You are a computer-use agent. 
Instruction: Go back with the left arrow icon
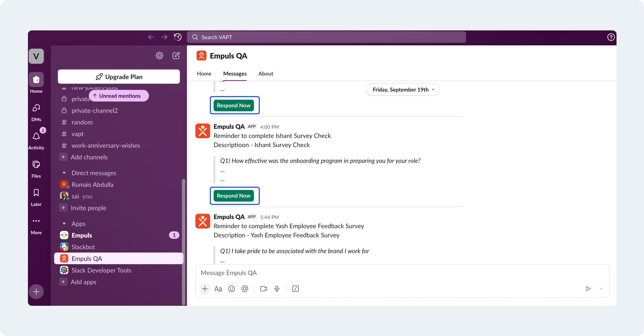click(x=151, y=37)
